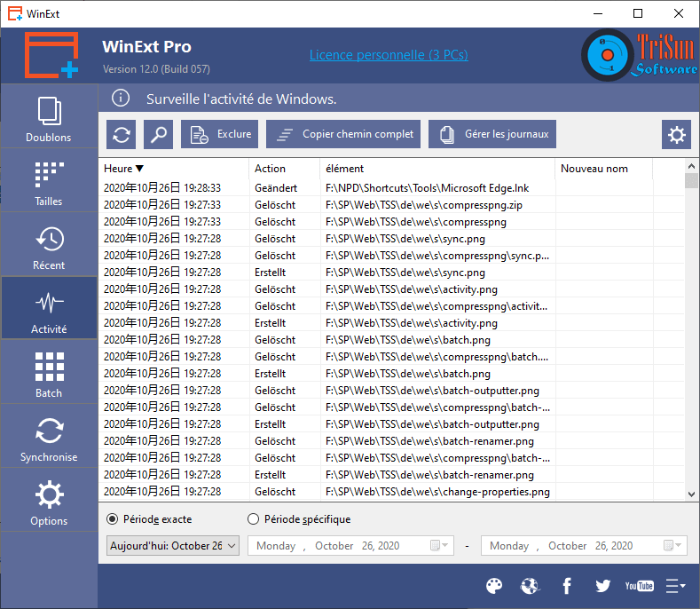
Task: Open the footer hamburger menu
Action: (x=675, y=586)
